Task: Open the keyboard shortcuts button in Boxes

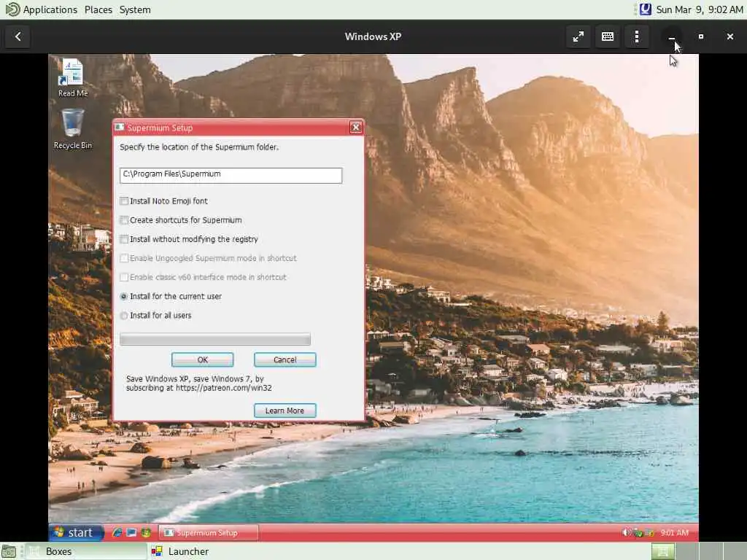Action: tap(608, 36)
